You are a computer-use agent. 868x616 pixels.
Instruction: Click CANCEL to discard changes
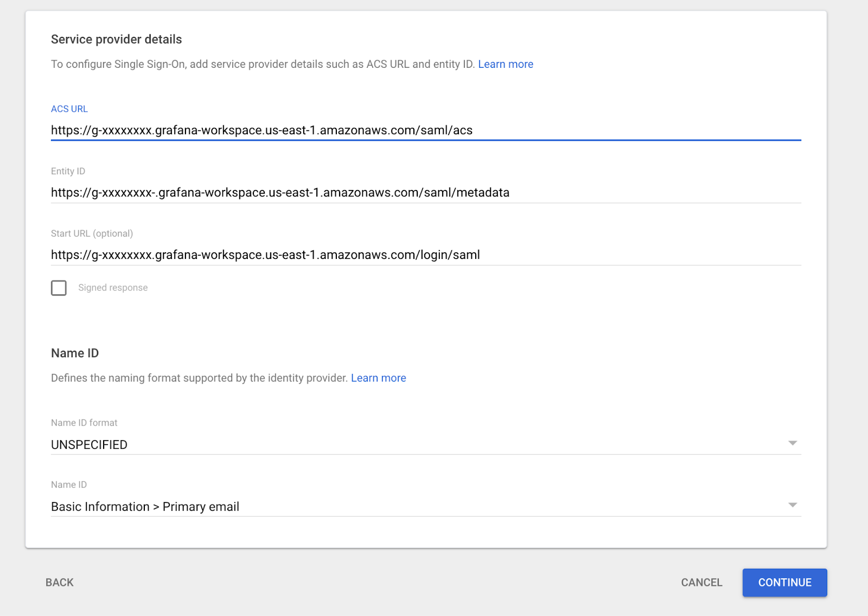701,582
